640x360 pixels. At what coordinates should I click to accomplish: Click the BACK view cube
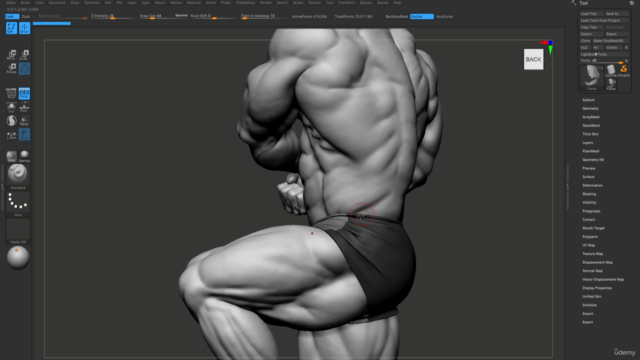tap(533, 59)
